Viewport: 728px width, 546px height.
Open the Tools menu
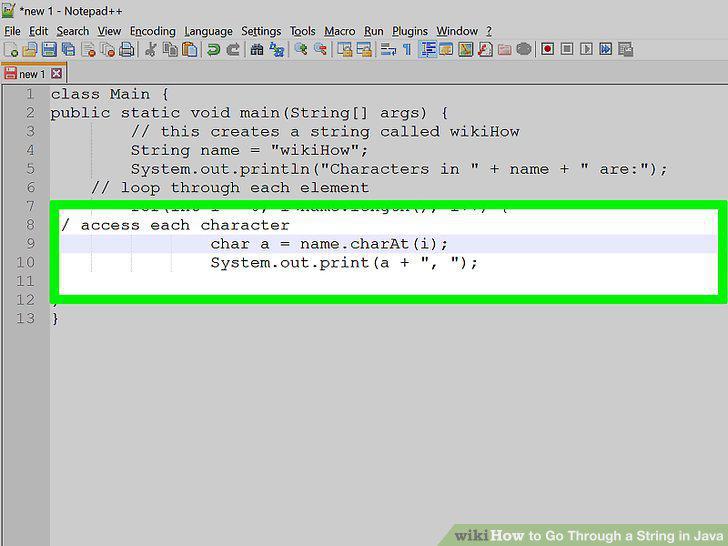(303, 31)
